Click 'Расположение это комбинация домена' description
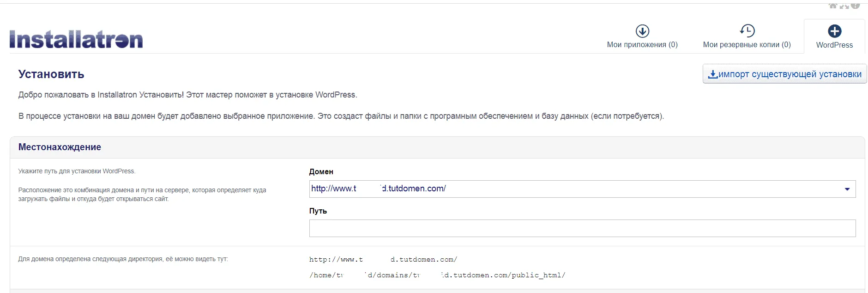Viewport: 868px width, 293px height. [142, 195]
